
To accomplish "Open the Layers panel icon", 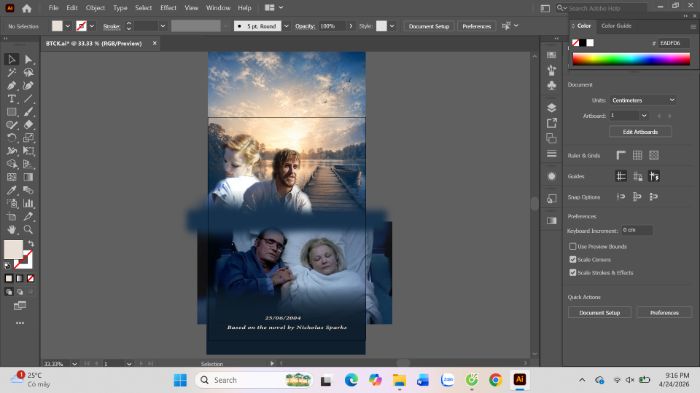I will [552, 108].
